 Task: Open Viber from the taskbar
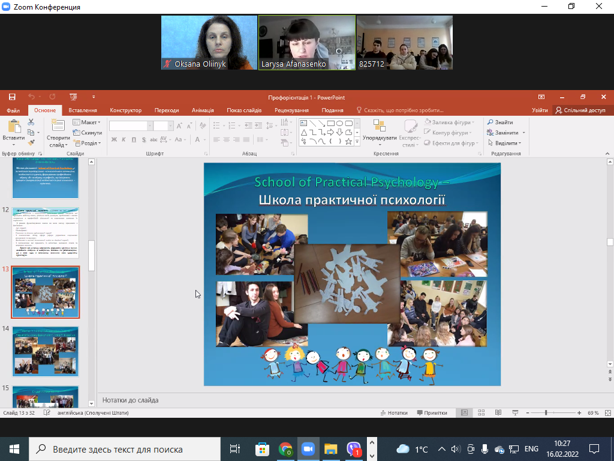click(354, 449)
